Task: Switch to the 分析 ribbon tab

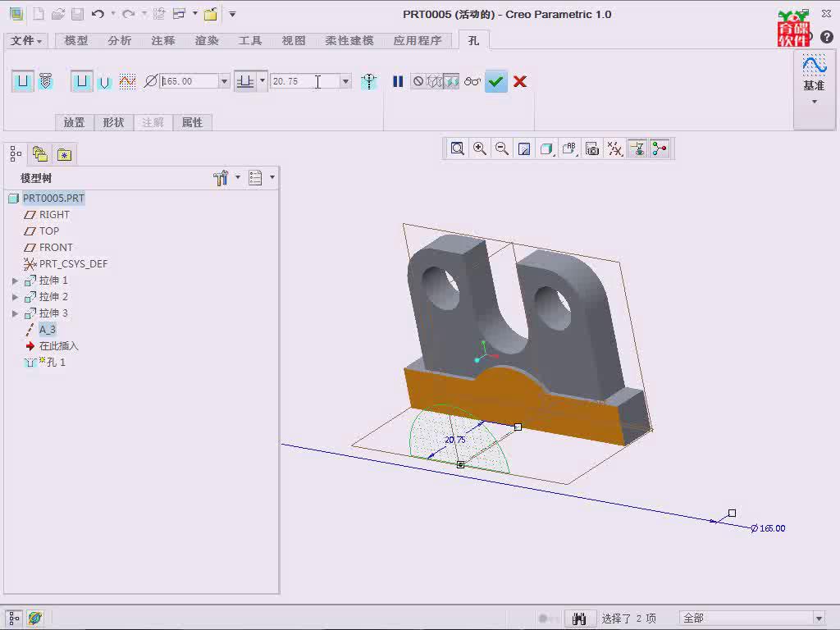Action: (120, 41)
